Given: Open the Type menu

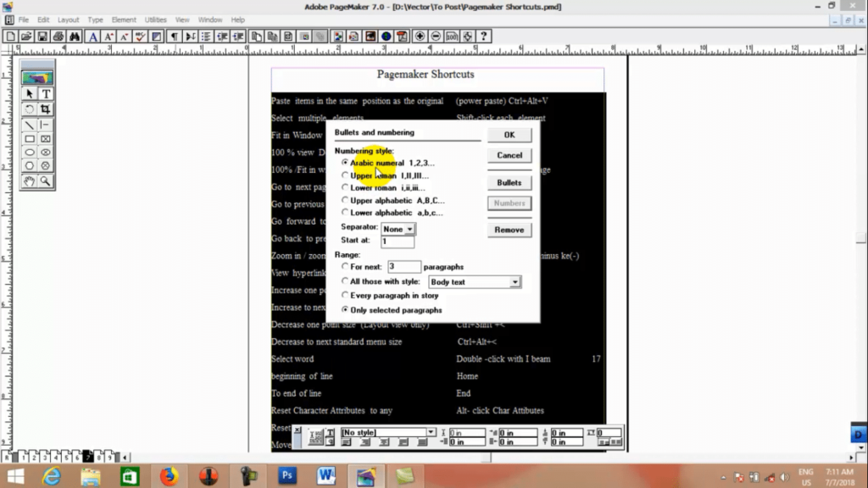Looking at the screenshot, I should click(95, 20).
